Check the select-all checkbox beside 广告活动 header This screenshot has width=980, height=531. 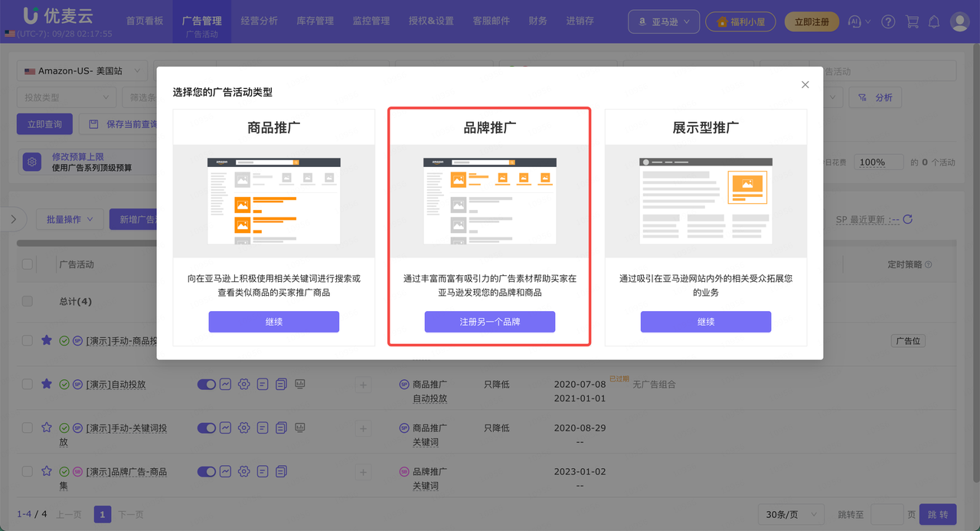tap(28, 264)
